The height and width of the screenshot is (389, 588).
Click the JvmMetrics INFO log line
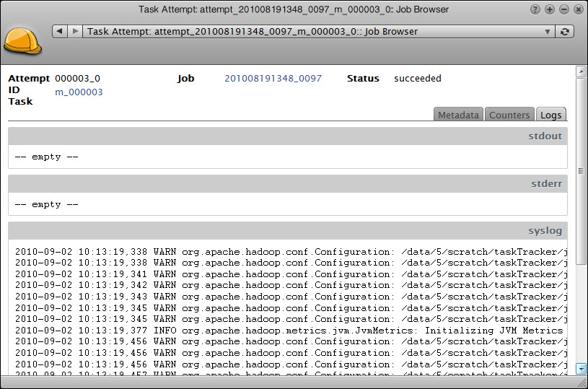pos(289,330)
